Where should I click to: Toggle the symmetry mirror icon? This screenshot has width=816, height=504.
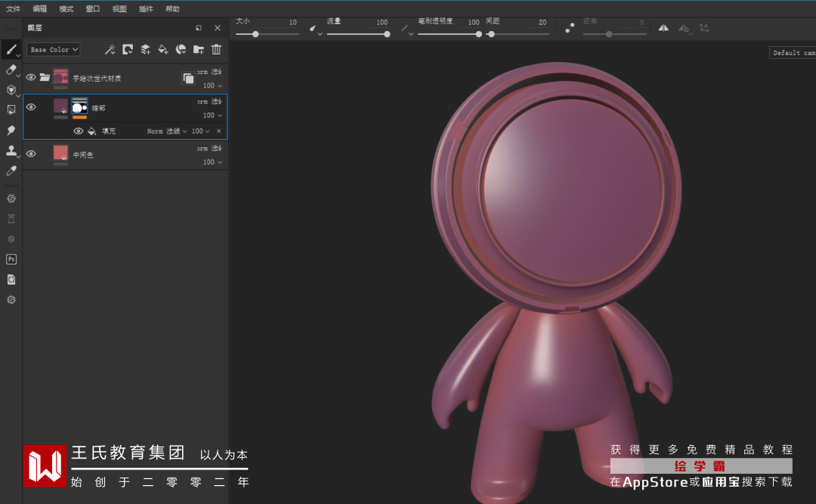point(663,28)
